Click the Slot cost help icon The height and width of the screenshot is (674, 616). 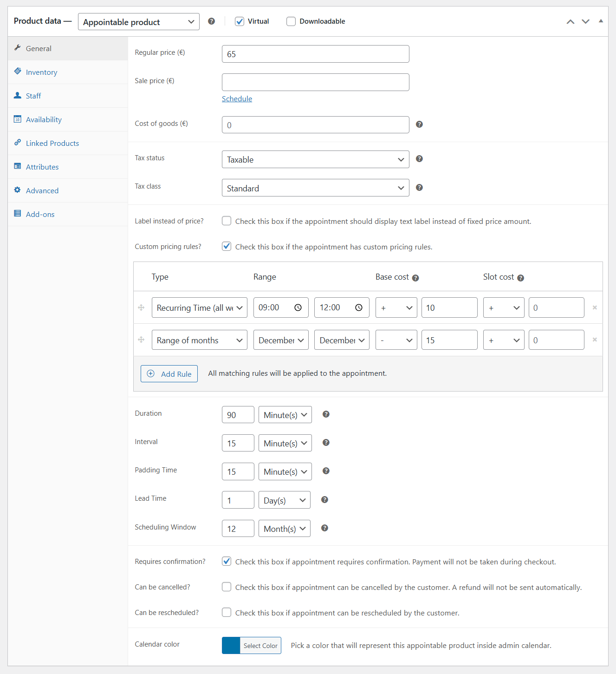(x=520, y=277)
